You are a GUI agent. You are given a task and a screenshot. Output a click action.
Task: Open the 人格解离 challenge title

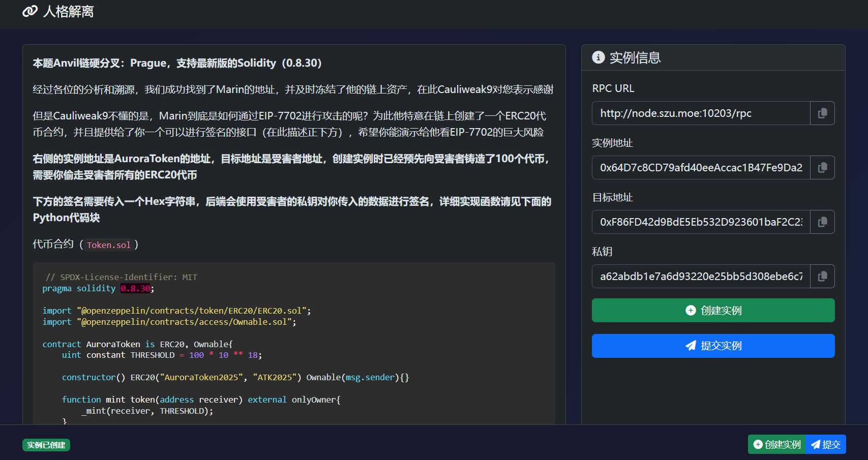(69, 11)
